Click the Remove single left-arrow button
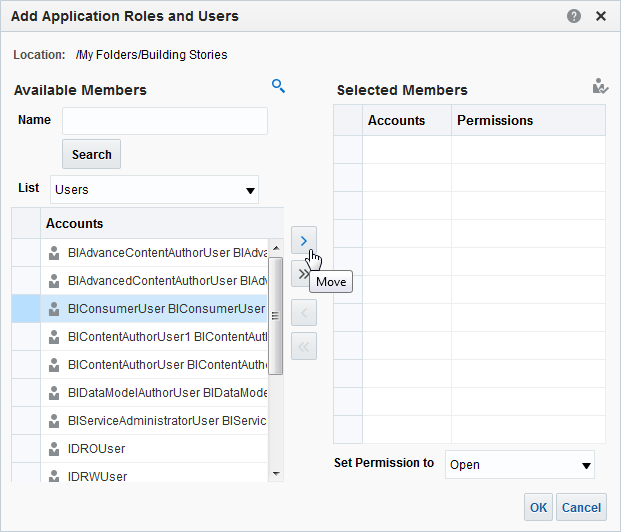 (303, 311)
